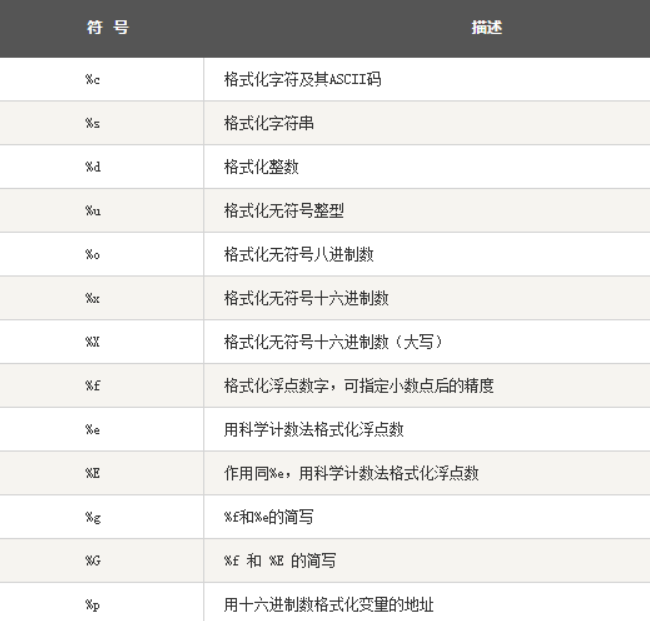Image resolution: width=650 pixels, height=621 pixels.
Task: Click description 格式化字符串
Action: [x=269, y=123]
